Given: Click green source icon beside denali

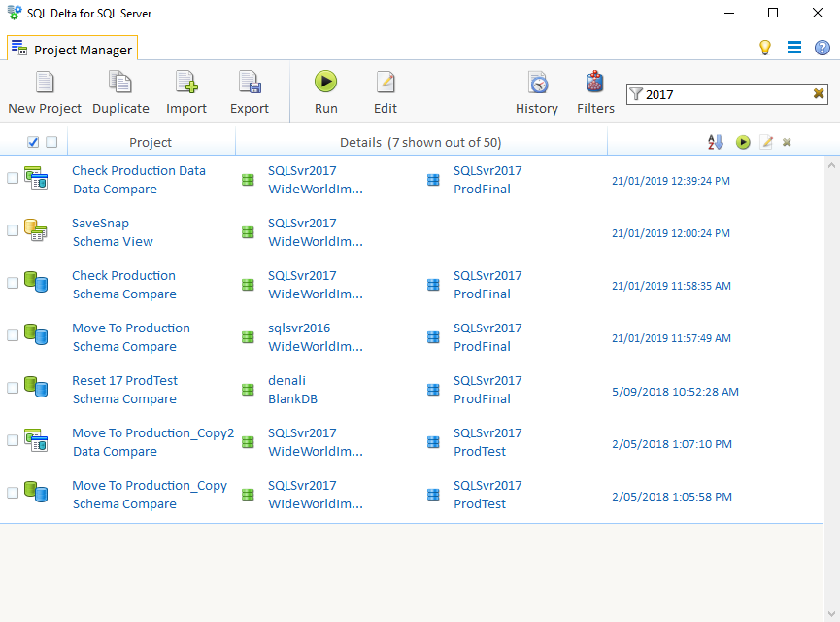Looking at the screenshot, I should tap(248, 390).
